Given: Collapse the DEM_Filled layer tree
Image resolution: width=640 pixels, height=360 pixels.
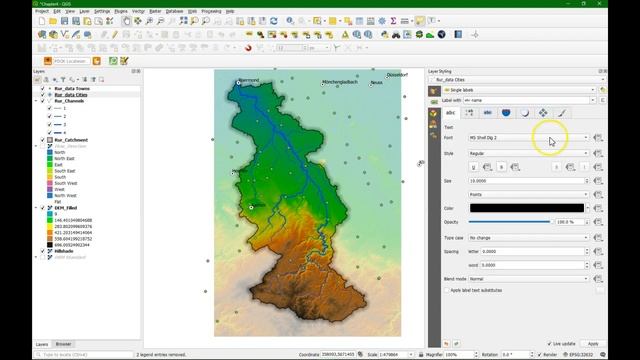Looking at the screenshot, I should pos(36,208).
